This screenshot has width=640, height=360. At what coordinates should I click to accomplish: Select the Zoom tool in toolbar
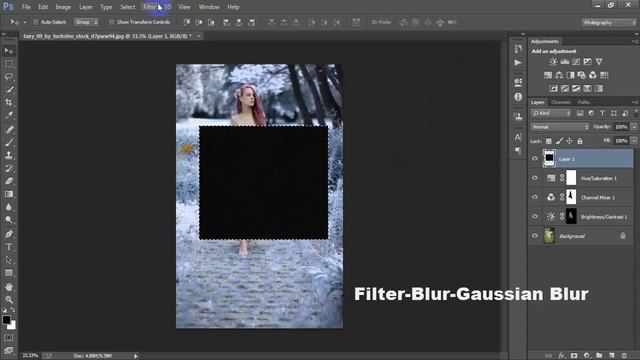pyautogui.click(x=9, y=300)
